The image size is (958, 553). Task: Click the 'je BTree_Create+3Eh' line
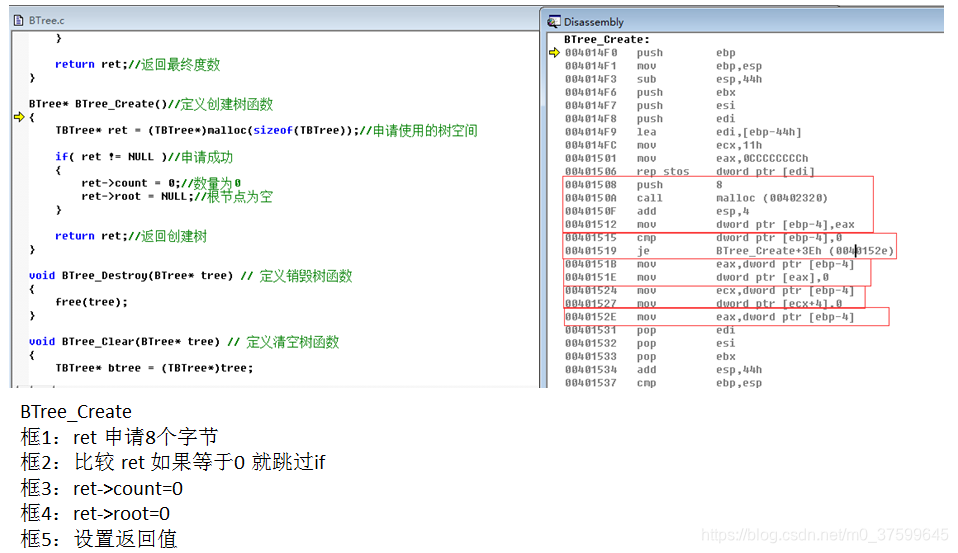pyautogui.click(x=729, y=251)
